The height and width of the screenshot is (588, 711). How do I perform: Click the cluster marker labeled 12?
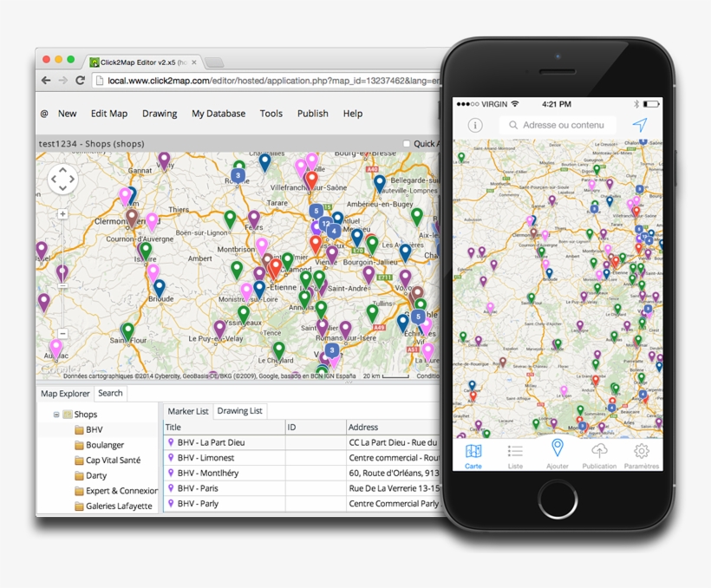point(325,223)
